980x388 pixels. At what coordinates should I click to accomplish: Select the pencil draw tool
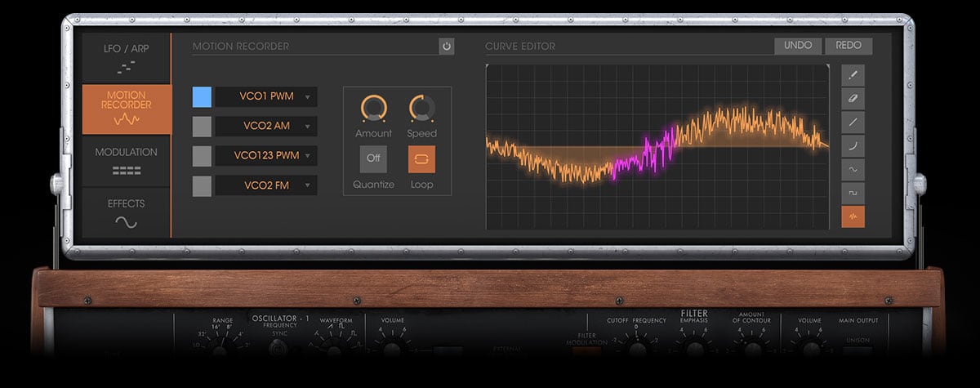(x=853, y=75)
